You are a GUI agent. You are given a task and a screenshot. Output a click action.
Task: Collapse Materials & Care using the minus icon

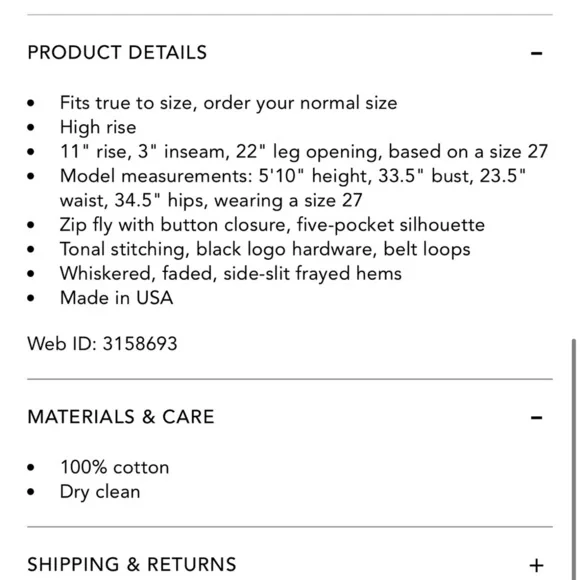[x=536, y=418]
